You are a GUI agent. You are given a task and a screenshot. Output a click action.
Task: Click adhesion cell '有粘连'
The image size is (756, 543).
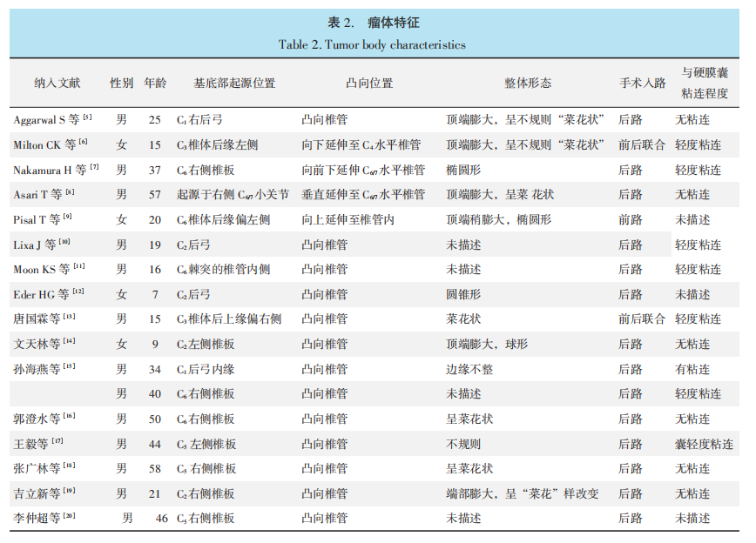(x=692, y=369)
